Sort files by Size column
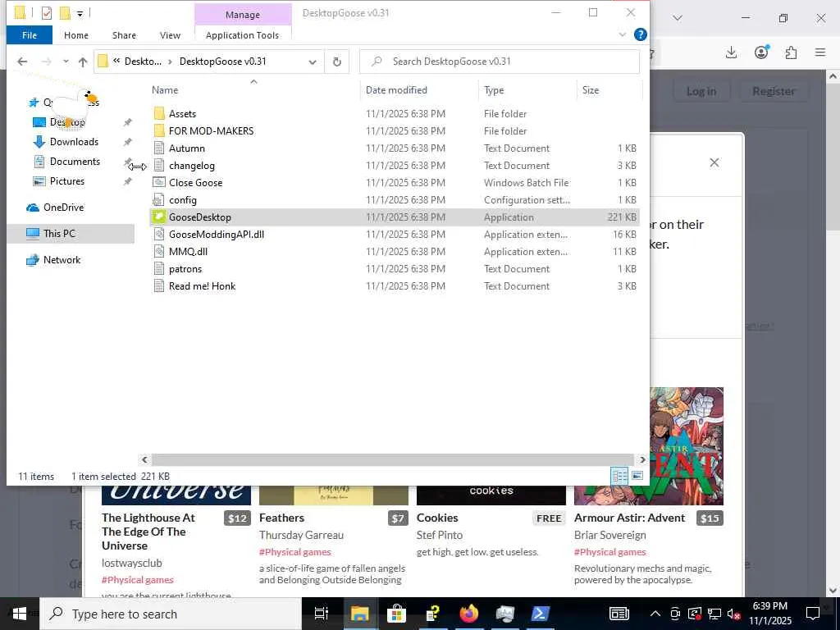This screenshot has width=840, height=630. click(591, 90)
